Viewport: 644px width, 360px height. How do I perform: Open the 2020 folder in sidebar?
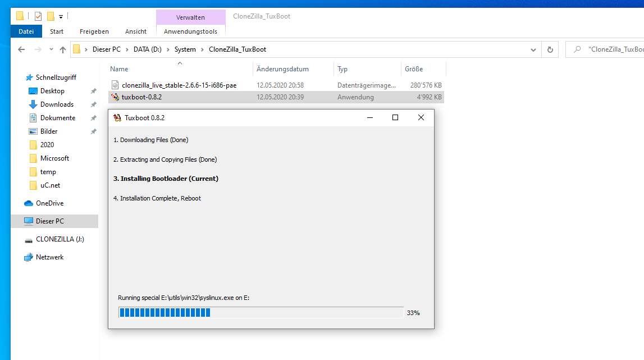click(x=47, y=145)
